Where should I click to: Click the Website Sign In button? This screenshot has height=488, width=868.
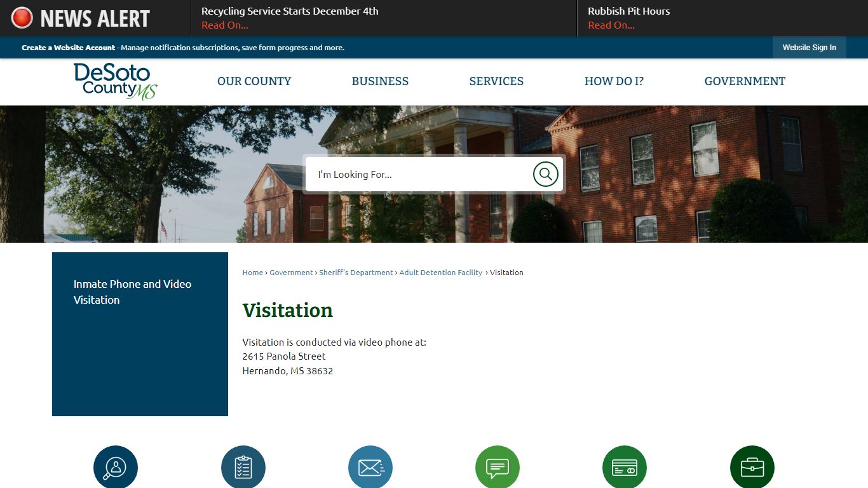point(809,48)
